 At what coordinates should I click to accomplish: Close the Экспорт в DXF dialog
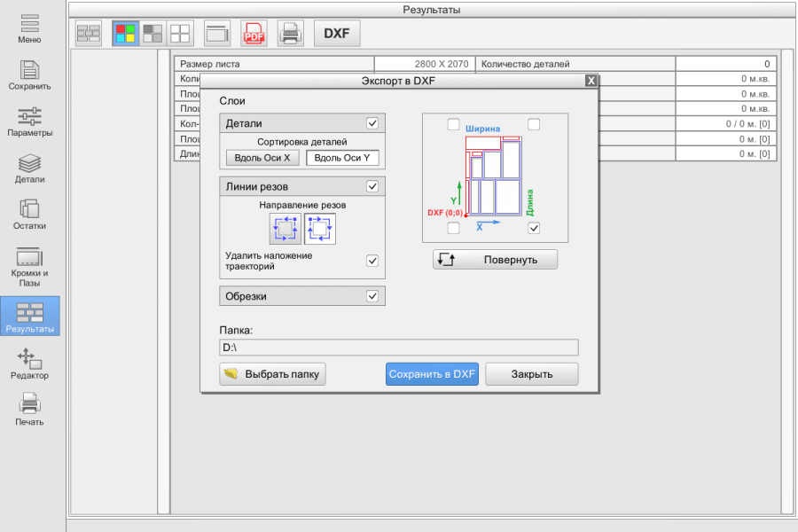[x=591, y=81]
